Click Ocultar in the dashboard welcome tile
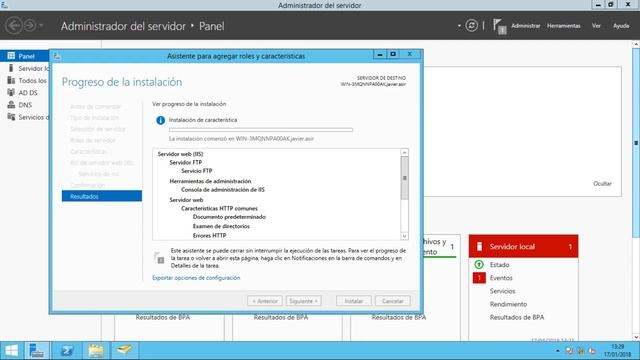The height and width of the screenshot is (360, 640). (x=602, y=184)
